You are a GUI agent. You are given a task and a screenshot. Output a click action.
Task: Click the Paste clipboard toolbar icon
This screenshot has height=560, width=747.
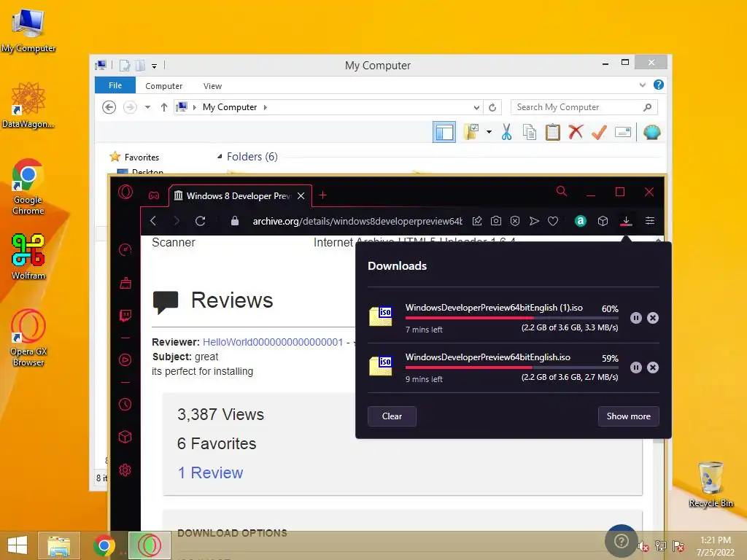click(553, 132)
